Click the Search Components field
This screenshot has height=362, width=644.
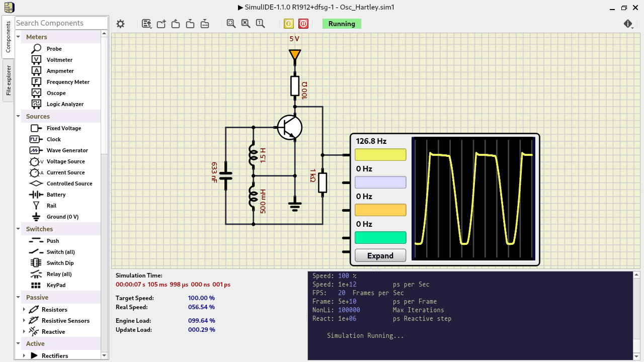(x=61, y=23)
